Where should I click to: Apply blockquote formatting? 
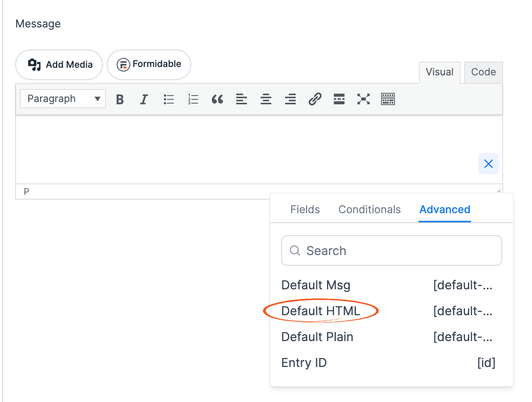217,99
